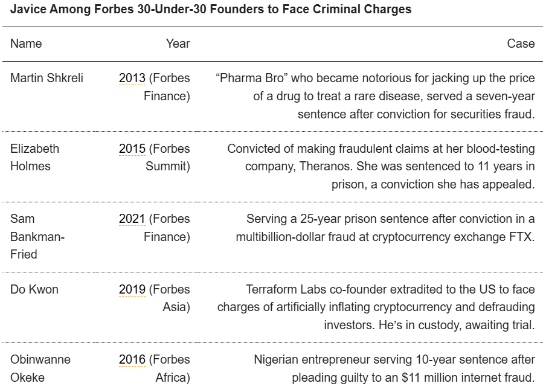Screen dimensions: 546x392
Task: Open the underlined 2019 year link
Action: tap(132, 289)
